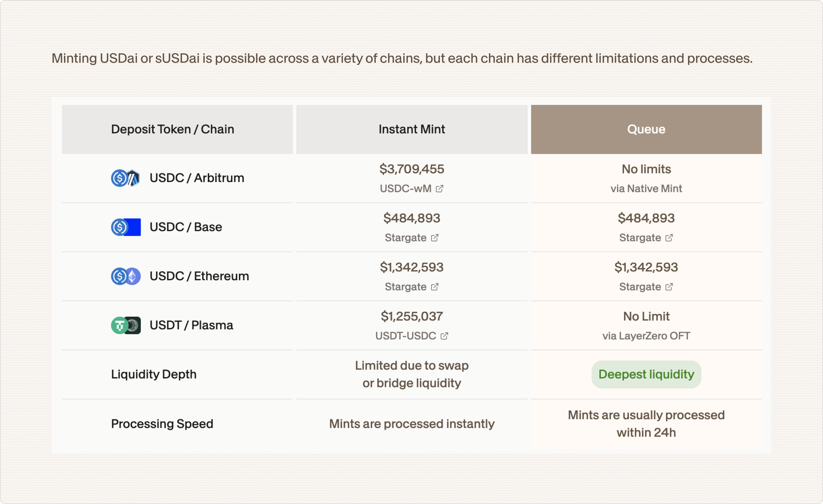Click the $3,709,455 instant mint amount
Image resolution: width=823 pixels, height=504 pixels.
click(411, 169)
